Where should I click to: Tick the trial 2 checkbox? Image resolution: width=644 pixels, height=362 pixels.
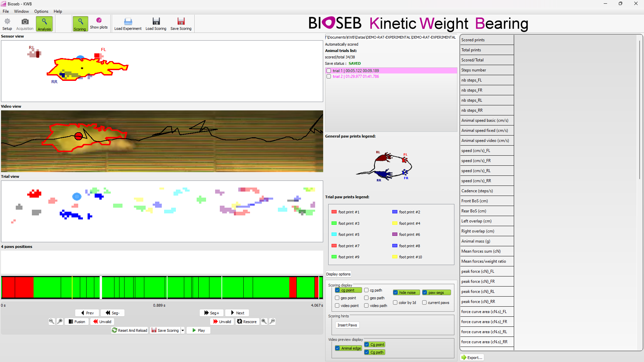[329, 76]
